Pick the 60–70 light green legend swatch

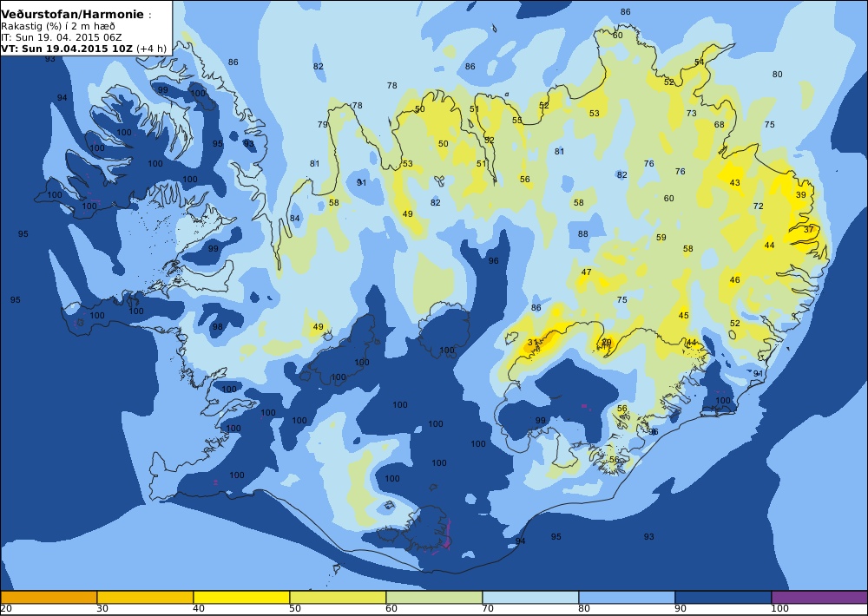pyautogui.click(x=434, y=597)
